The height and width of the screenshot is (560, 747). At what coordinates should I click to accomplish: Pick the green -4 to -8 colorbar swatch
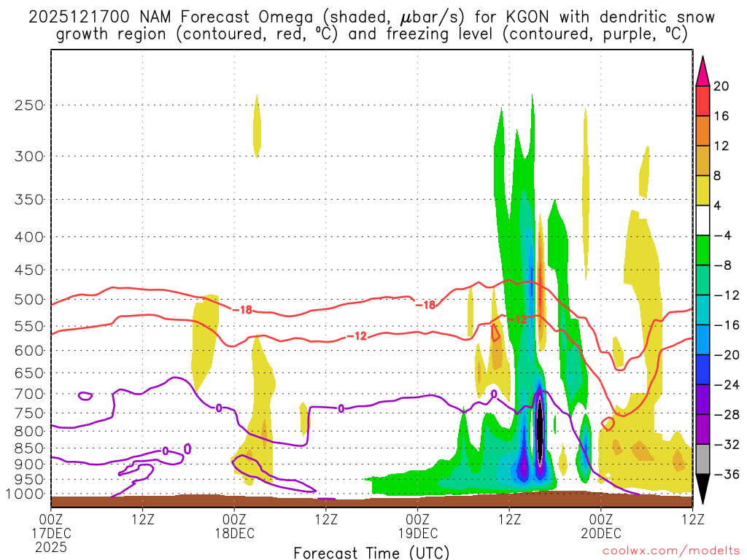703,250
